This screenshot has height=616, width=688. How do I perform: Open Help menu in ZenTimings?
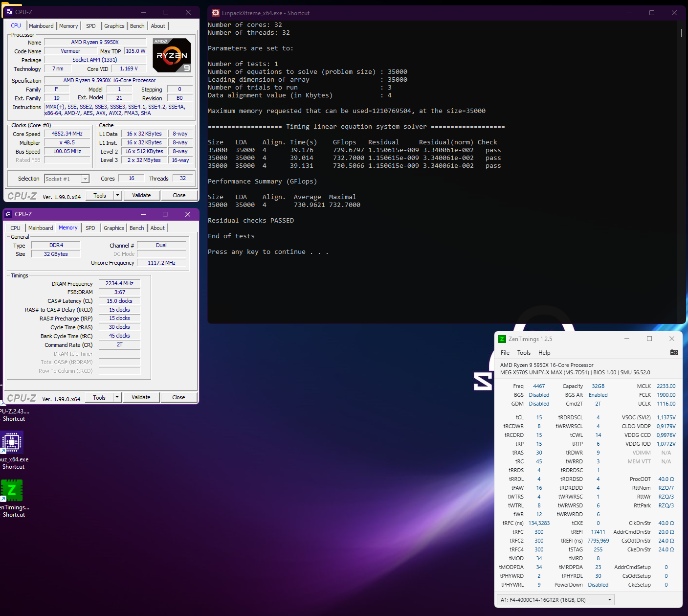point(544,353)
